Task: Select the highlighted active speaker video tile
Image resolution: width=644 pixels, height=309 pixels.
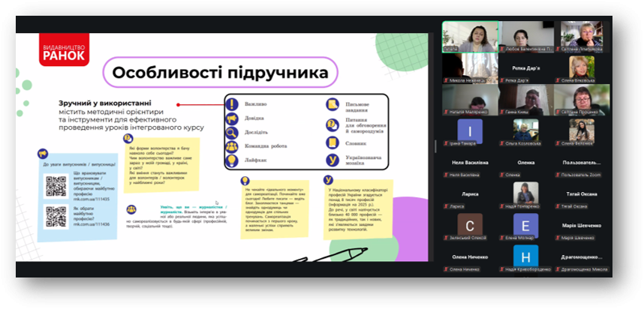Action: tap(470, 36)
